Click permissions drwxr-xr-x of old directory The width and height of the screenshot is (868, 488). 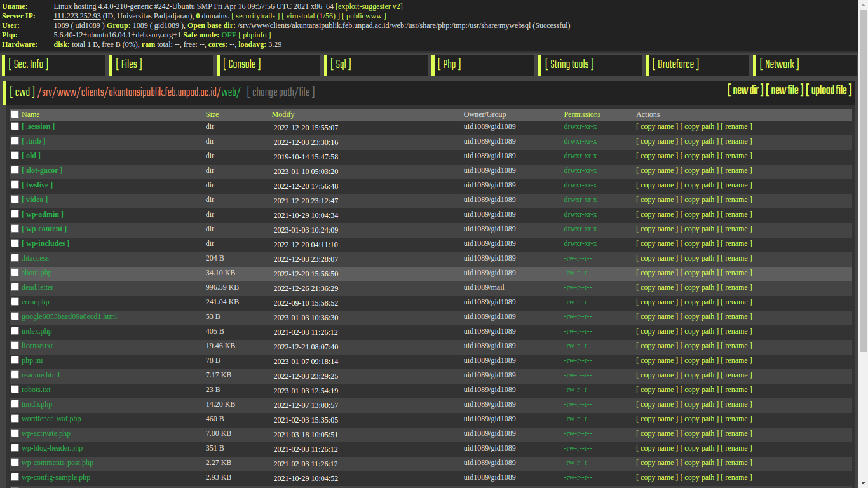point(580,156)
